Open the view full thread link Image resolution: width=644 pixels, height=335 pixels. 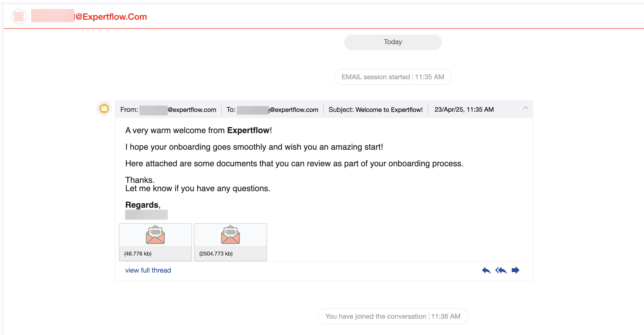(x=148, y=270)
